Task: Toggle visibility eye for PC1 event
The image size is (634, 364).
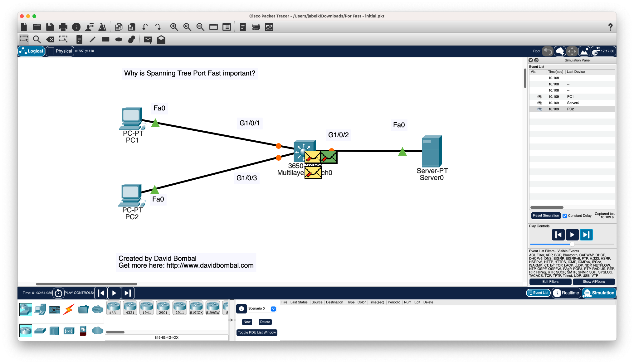Action: click(540, 97)
